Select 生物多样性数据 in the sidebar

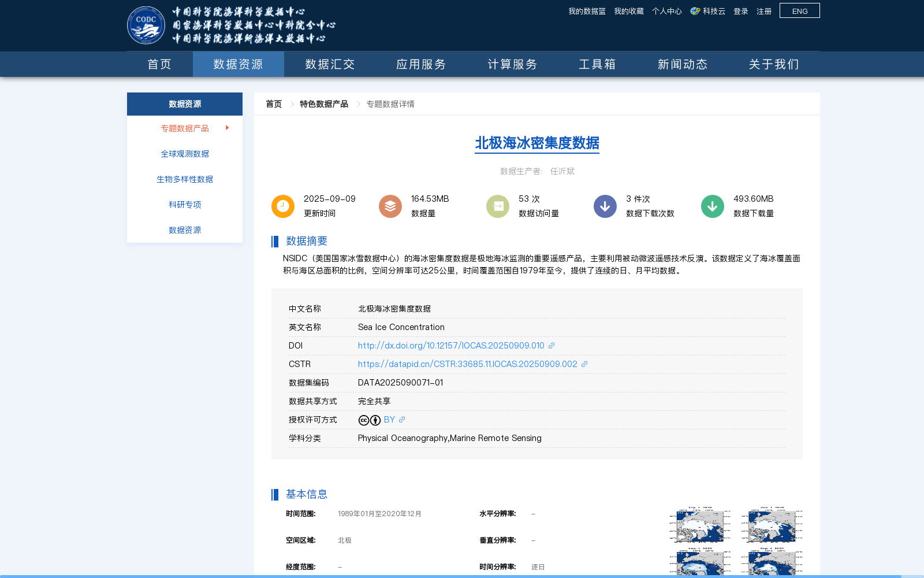185,179
